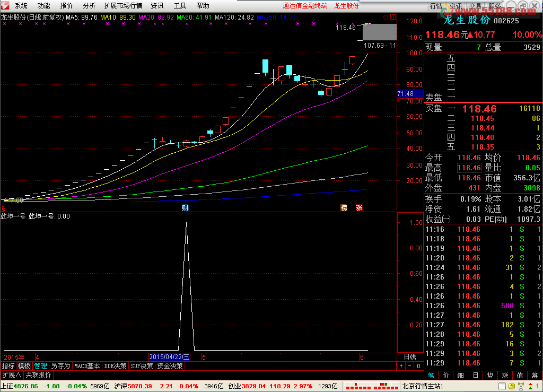
Task: Click the 涨 marker icon on the chart
Action: tap(359, 207)
